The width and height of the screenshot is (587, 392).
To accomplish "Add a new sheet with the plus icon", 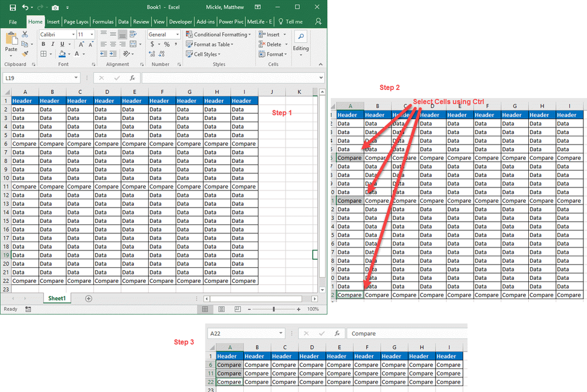I will tap(89, 299).
